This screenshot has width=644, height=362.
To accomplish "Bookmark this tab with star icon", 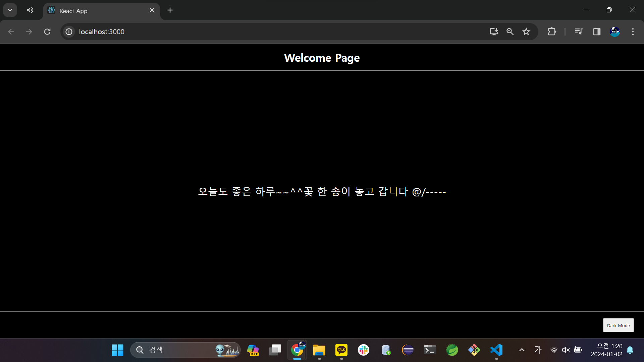I will coord(526,32).
